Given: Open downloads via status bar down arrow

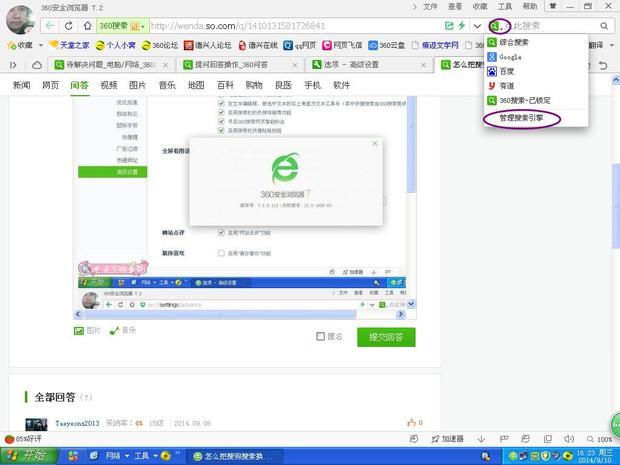Looking at the screenshot, I should (481, 439).
